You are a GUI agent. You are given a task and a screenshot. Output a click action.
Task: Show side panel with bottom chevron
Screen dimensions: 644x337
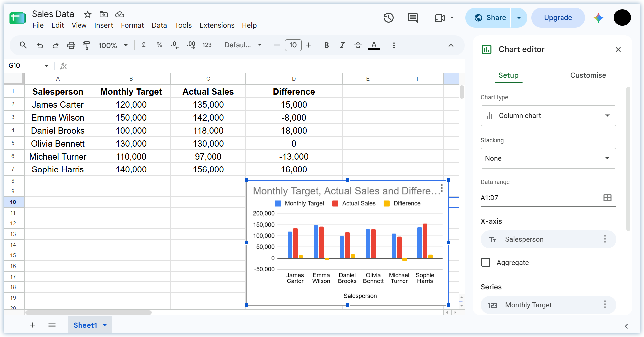coord(626,326)
